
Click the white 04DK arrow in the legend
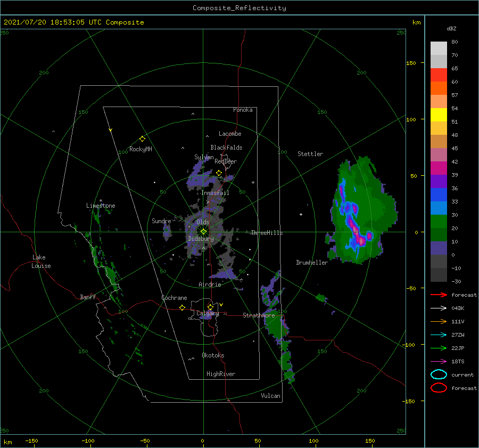tap(439, 308)
